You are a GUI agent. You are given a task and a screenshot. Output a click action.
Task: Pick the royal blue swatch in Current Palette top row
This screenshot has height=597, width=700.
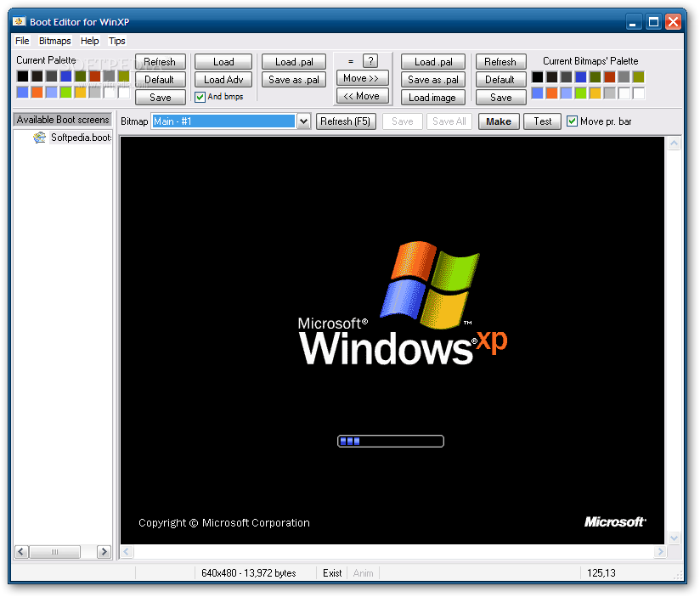(x=65, y=76)
